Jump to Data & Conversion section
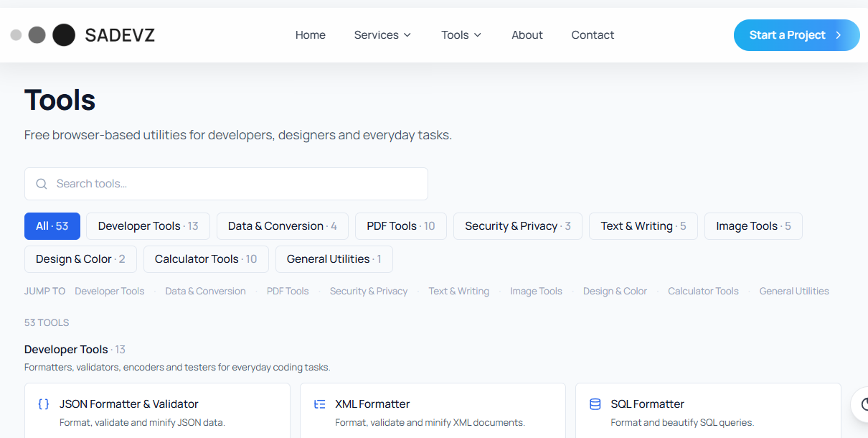The width and height of the screenshot is (868, 438). [x=205, y=292]
